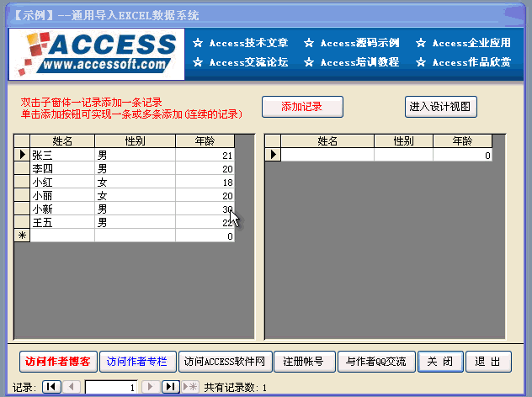Select row selector for 王五 record
The width and height of the screenshot is (532, 397).
[x=22, y=222]
